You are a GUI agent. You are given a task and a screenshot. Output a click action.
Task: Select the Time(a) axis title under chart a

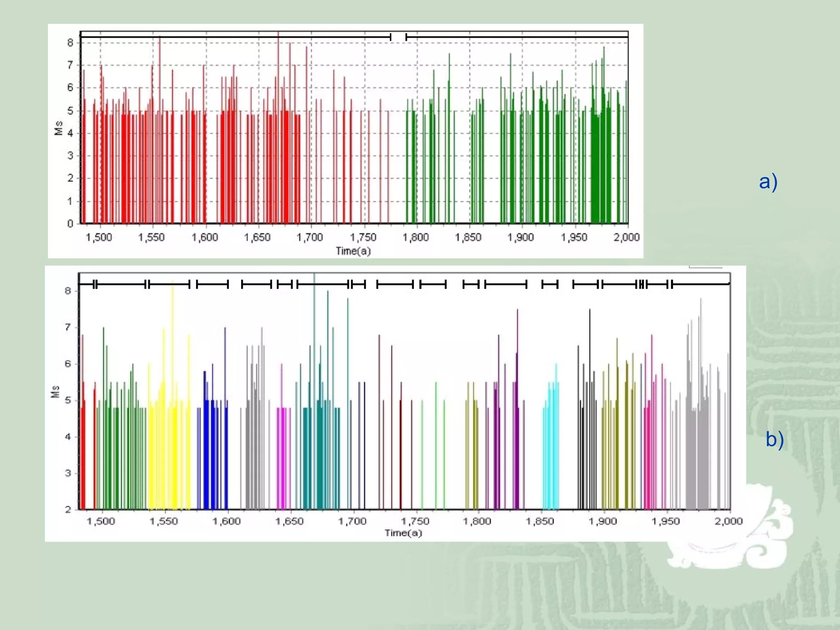coord(353,251)
